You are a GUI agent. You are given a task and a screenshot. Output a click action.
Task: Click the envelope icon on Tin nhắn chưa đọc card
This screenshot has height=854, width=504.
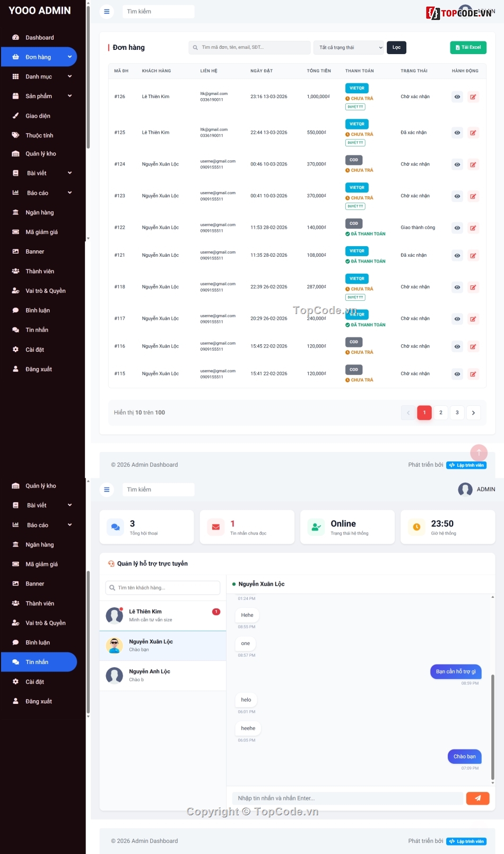click(215, 527)
